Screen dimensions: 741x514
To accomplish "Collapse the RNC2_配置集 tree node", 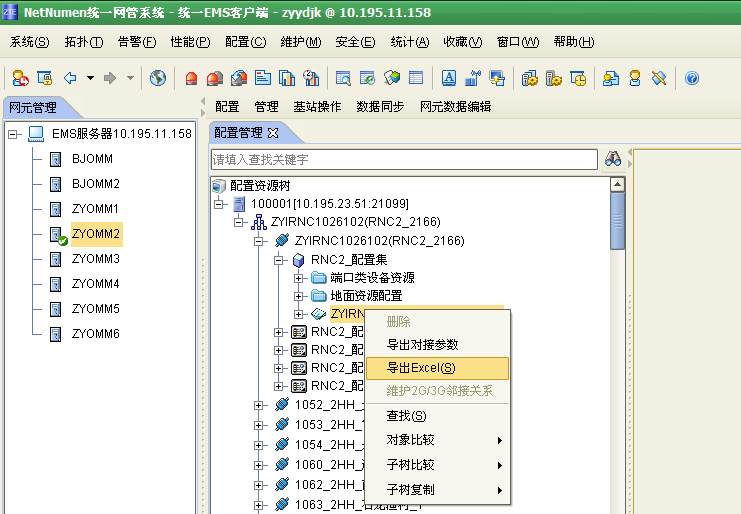I will click(278, 260).
